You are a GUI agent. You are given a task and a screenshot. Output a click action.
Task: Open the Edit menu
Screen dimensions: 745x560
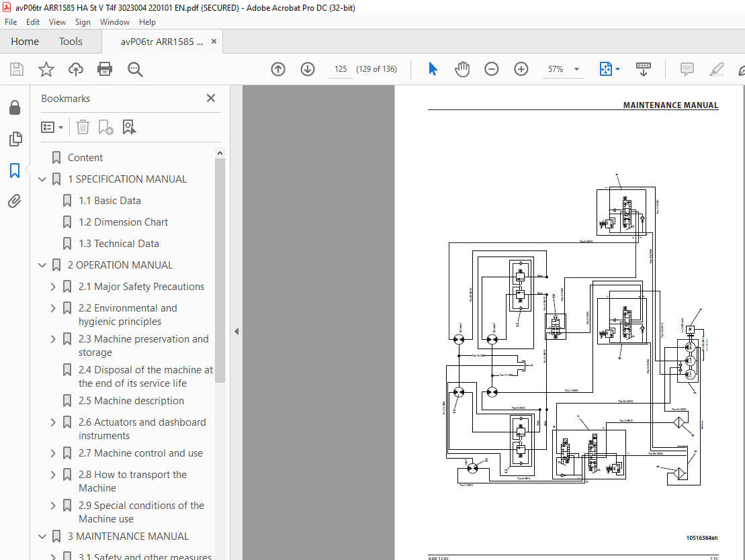point(33,22)
